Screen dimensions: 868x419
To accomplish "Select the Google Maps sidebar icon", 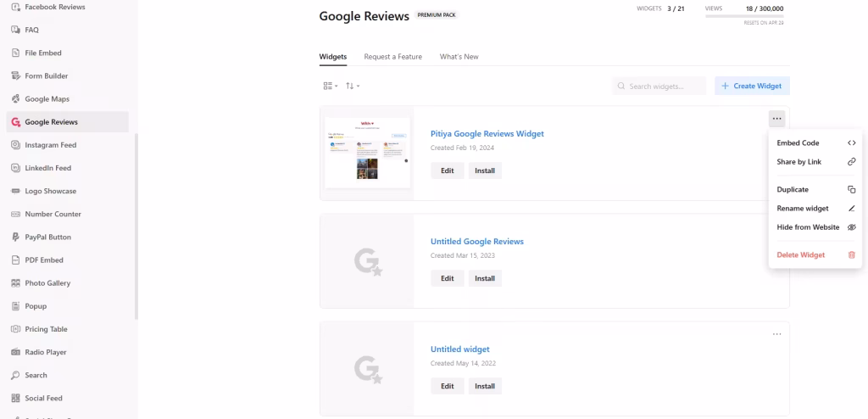I will (15, 99).
